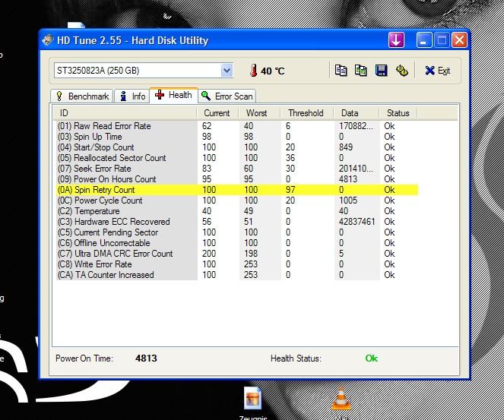Select the Write Error Rate row

[x=237, y=264]
